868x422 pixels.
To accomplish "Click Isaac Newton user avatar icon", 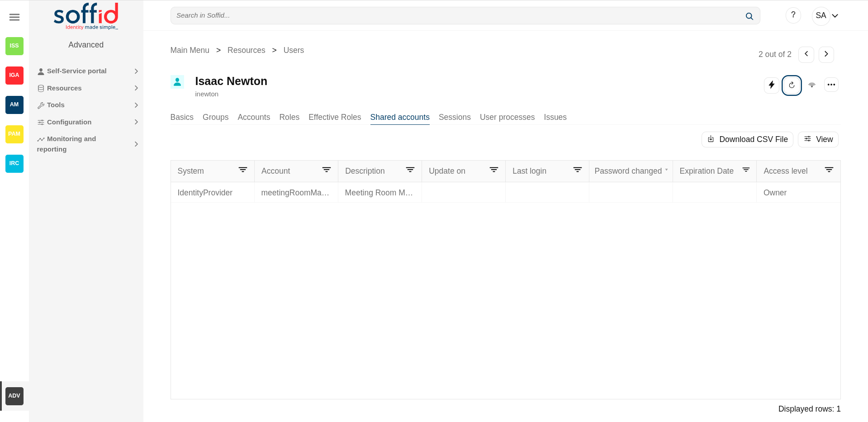I will click(177, 82).
